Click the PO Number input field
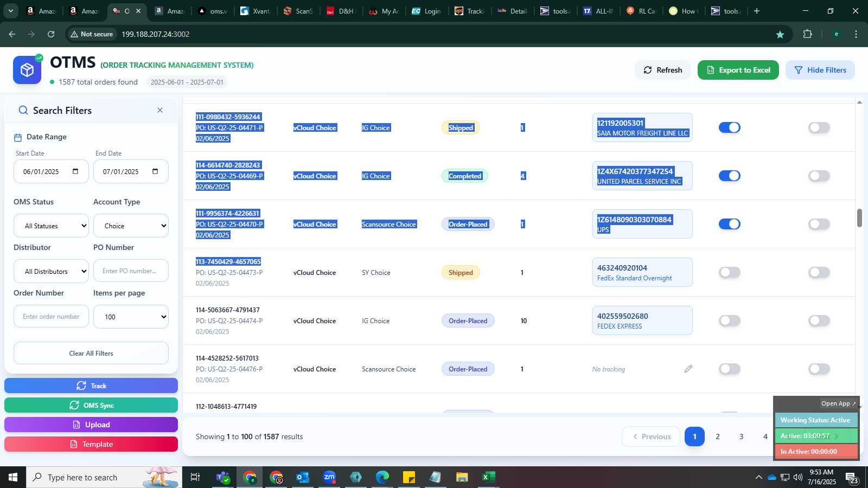This screenshot has height=488, width=868. pos(131,271)
